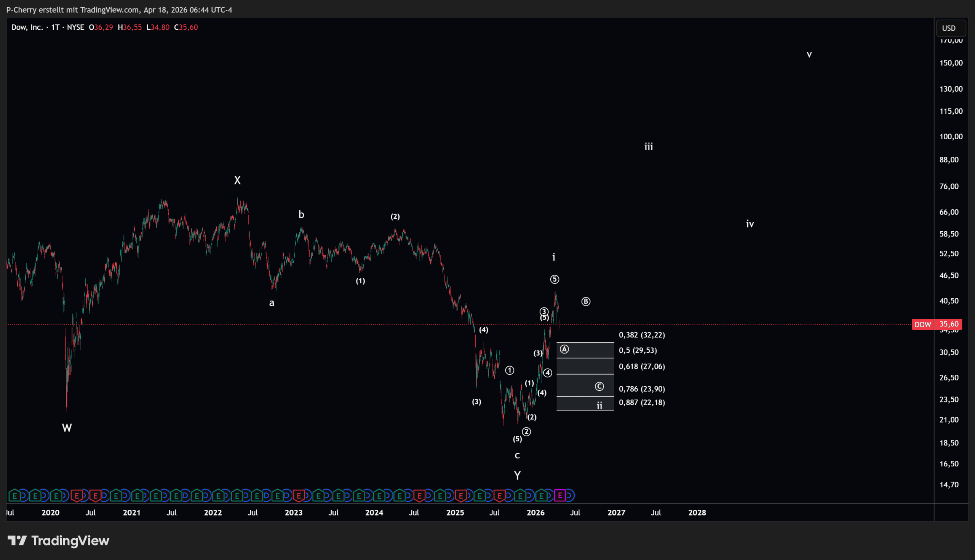Click the leftmost red earnings marker

(x=77, y=495)
